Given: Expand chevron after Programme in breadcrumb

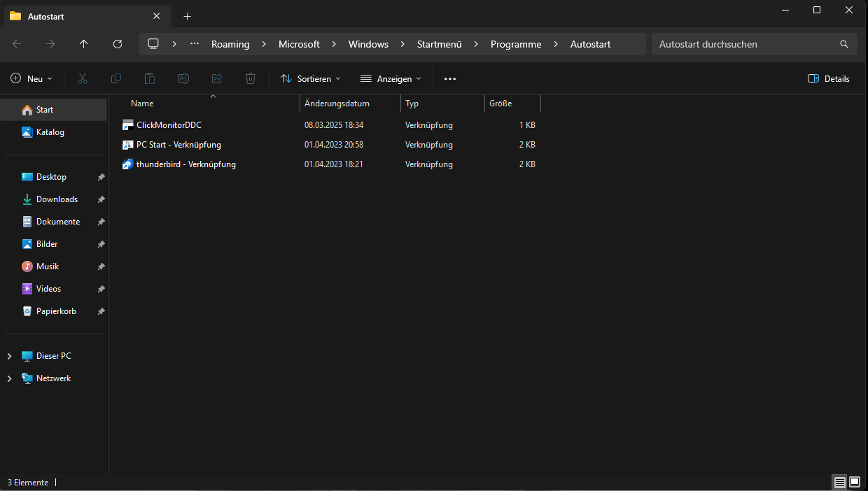Looking at the screenshot, I should click(556, 44).
